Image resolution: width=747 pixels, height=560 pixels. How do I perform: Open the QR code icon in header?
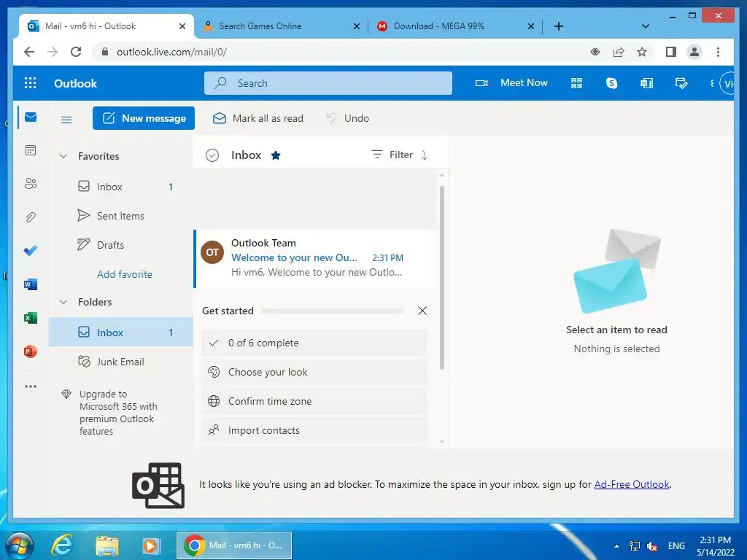(x=576, y=83)
